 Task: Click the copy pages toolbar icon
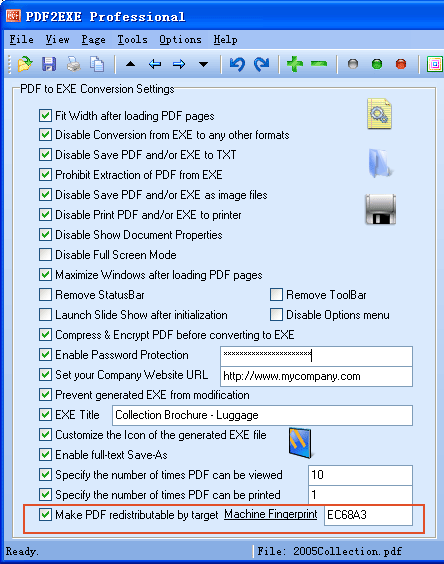(97, 64)
